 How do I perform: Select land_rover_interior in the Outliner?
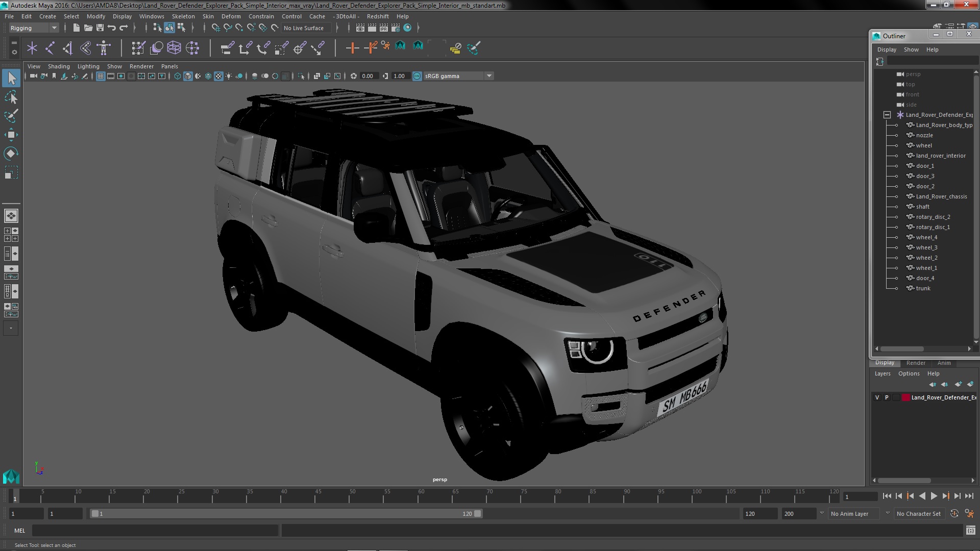(941, 156)
